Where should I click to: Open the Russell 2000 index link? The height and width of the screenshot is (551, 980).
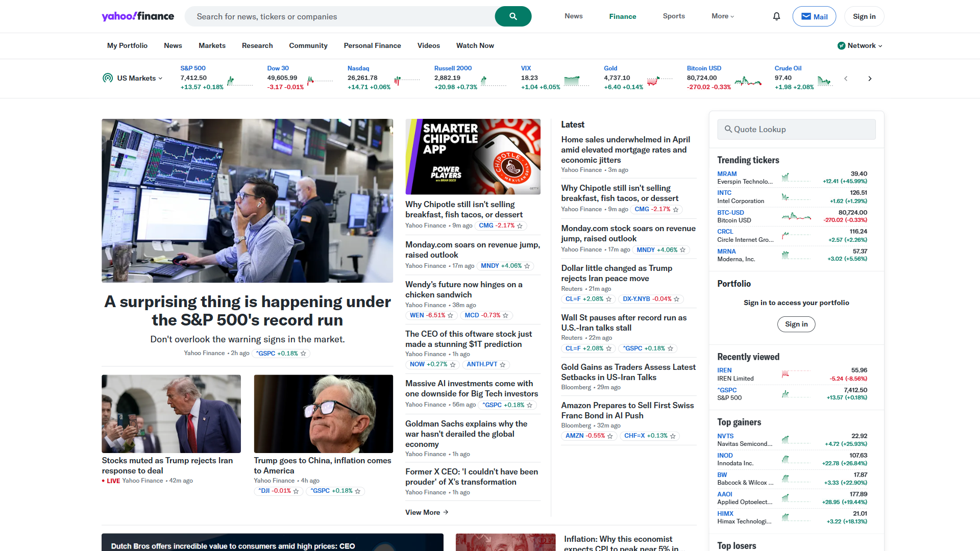point(453,68)
